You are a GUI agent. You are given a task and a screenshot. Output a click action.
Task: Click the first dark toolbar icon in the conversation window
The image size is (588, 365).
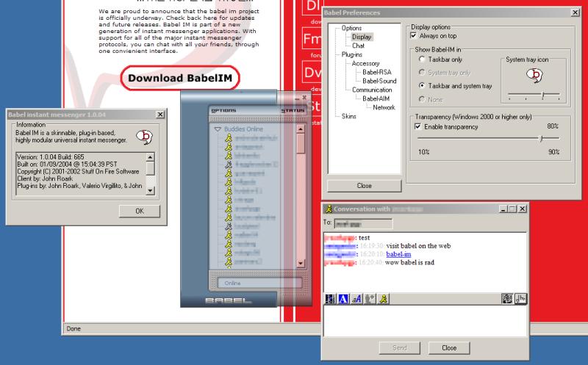tap(330, 299)
